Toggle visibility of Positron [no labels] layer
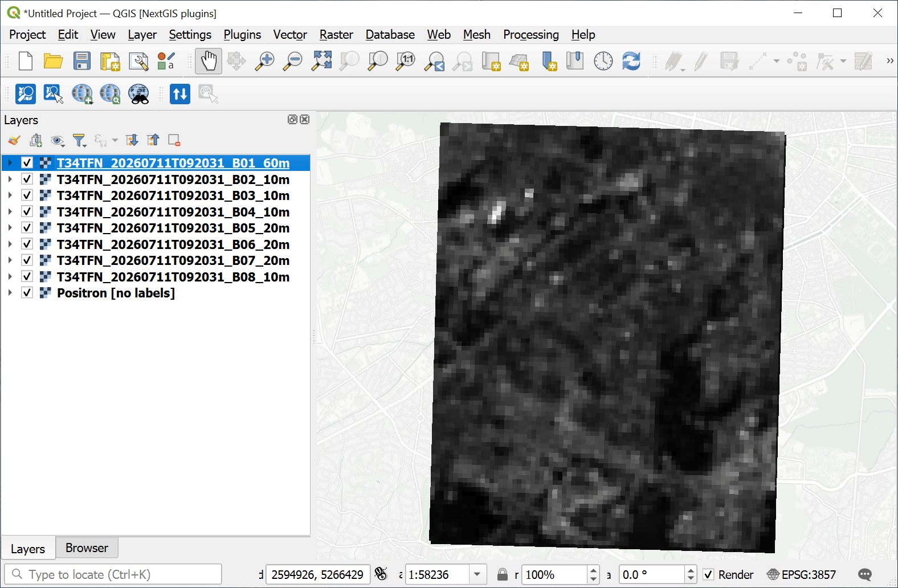 [x=27, y=292]
